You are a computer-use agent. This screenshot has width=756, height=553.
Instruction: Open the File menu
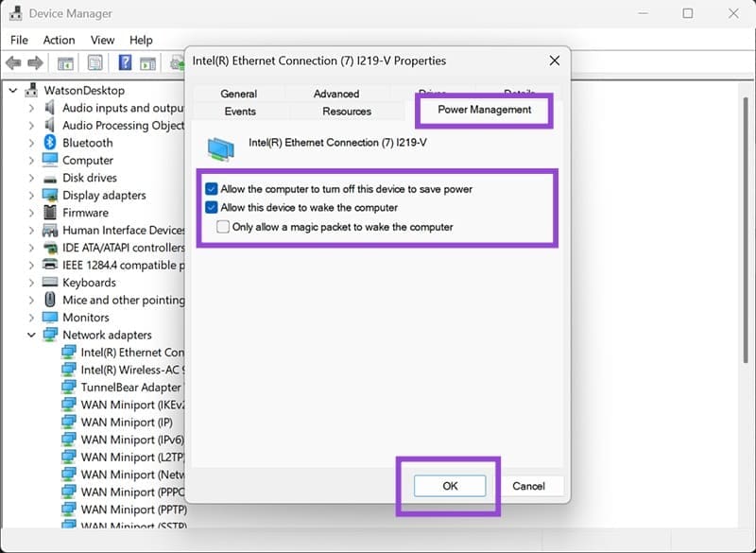[x=19, y=40]
